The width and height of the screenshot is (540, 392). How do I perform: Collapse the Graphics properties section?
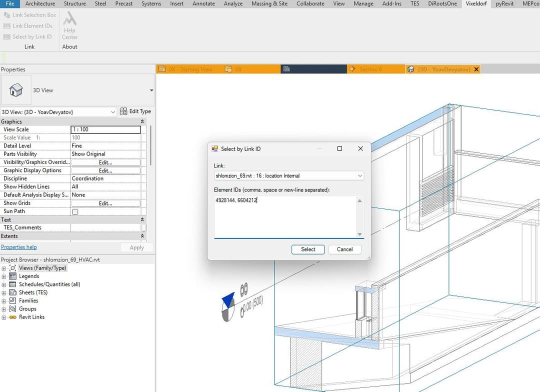tap(142, 121)
